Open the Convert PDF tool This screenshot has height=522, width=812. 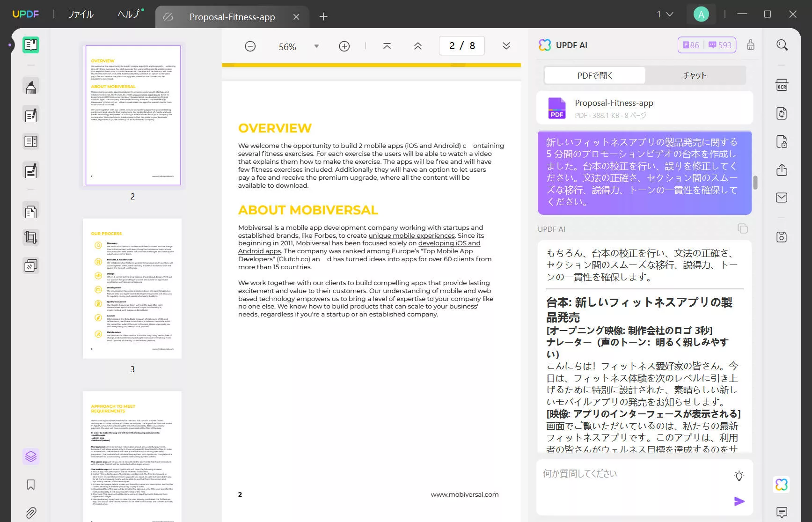[x=782, y=113]
